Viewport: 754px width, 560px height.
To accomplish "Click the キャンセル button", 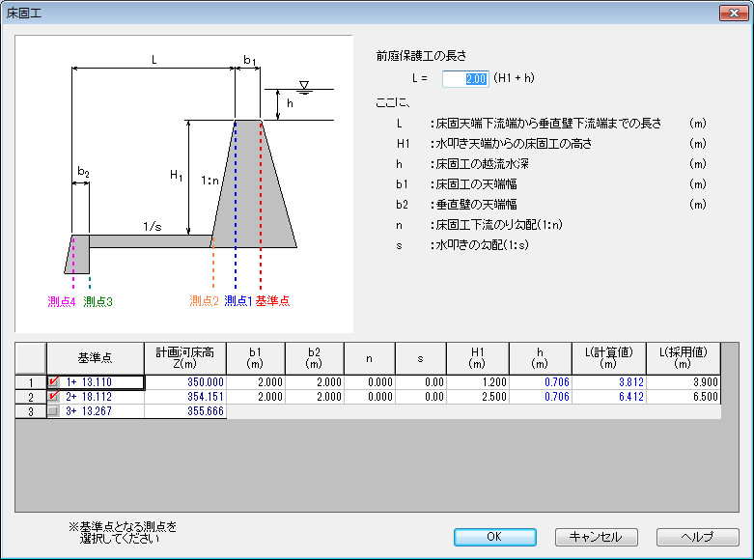I will [x=597, y=537].
